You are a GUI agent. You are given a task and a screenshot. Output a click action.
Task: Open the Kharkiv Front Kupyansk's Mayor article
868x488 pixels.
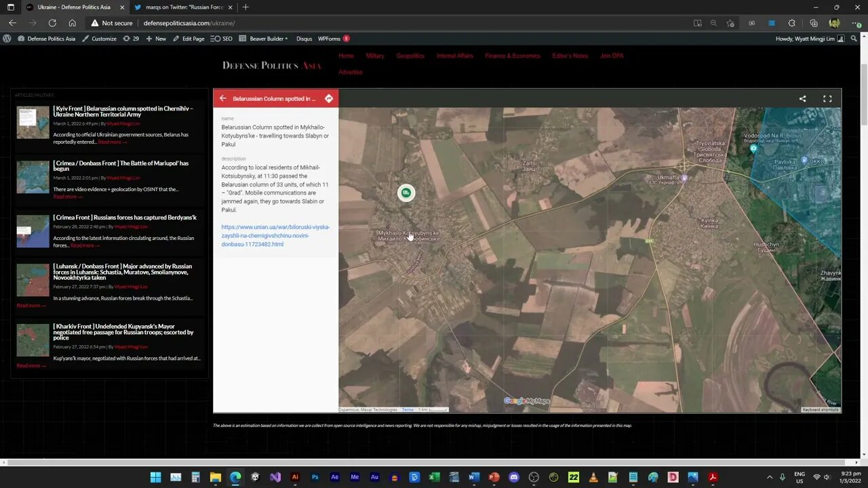[123, 332]
